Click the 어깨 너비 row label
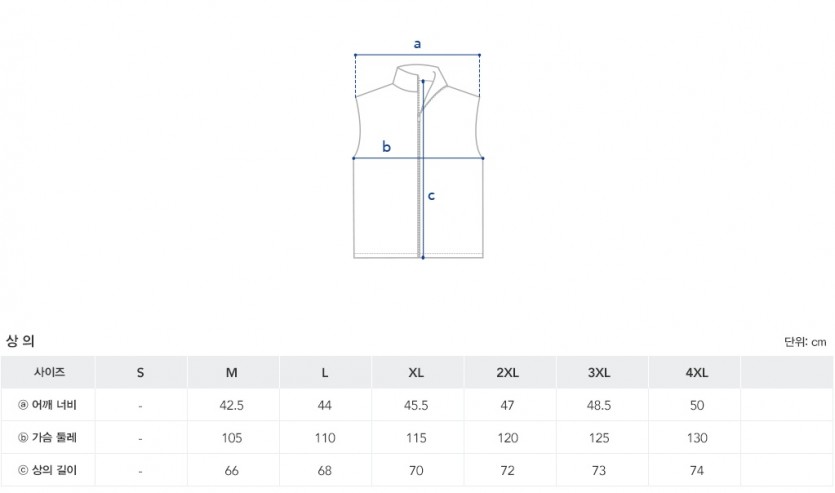 56,405
